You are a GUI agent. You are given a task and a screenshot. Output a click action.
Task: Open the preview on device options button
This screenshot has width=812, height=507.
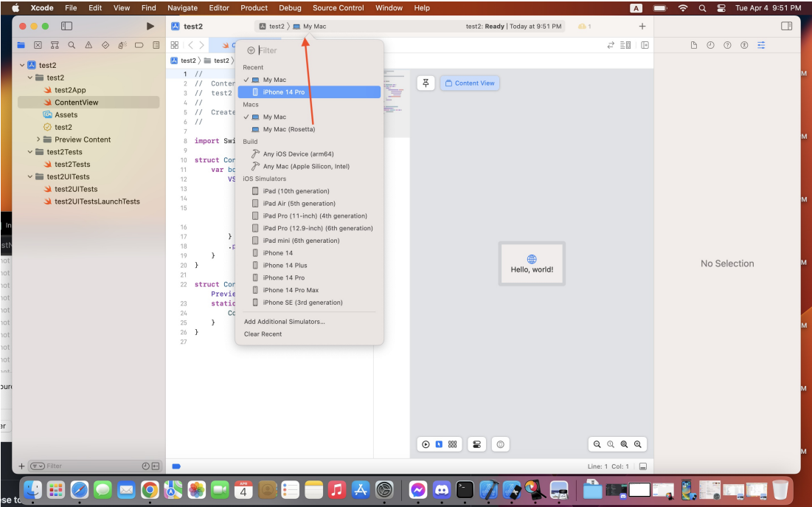(500, 444)
